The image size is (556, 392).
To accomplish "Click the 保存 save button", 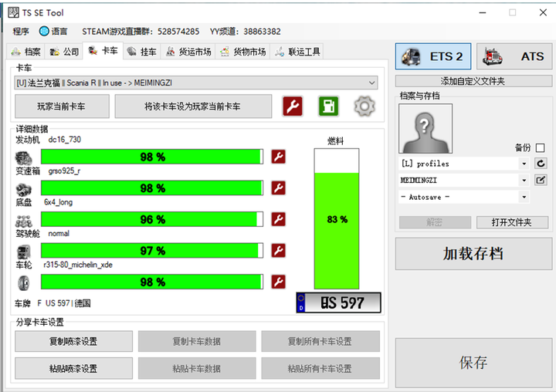I will tap(473, 363).
